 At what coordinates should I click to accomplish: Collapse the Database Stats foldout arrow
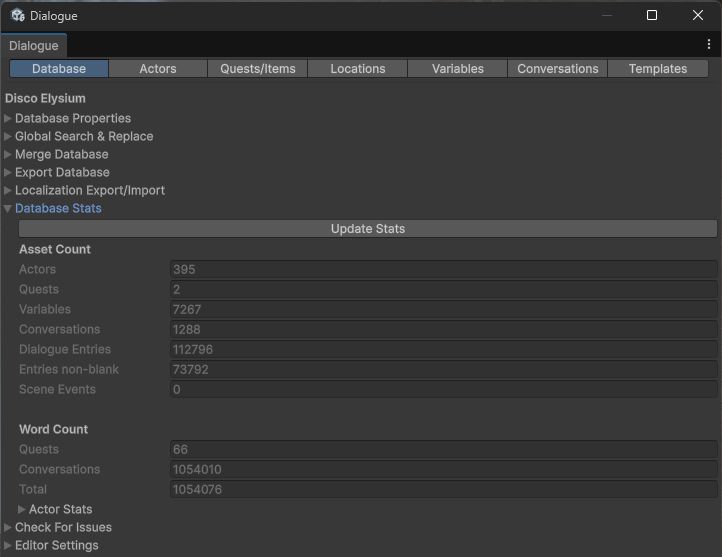[x=8, y=209]
